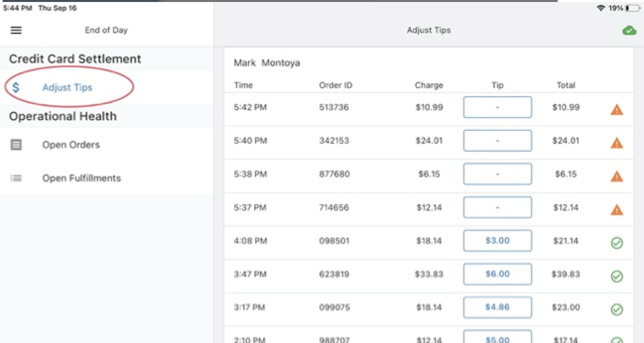Click the Wi-Fi status icon
Viewport: 644px width, 343px height.
tap(601, 8)
